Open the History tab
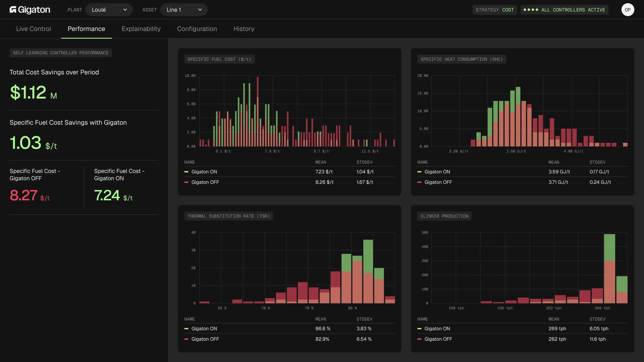The image size is (644, 362). tap(244, 29)
